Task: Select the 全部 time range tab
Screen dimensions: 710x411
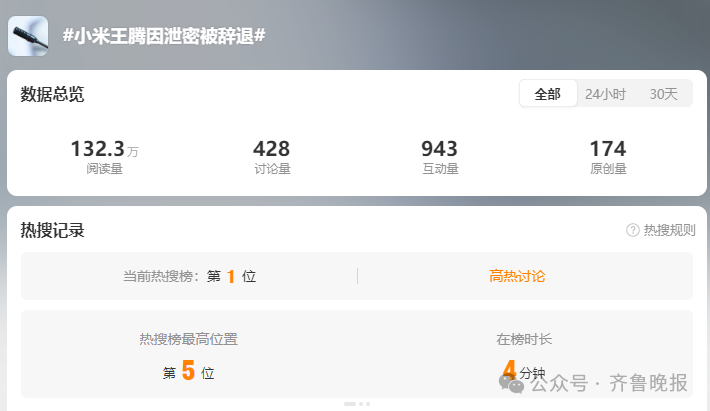Action: click(x=548, y=94)
